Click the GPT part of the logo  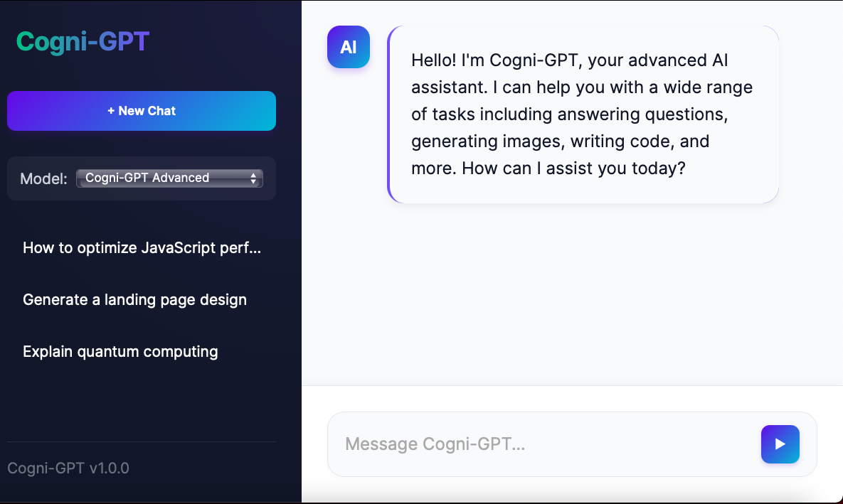[x=124, y=41]
